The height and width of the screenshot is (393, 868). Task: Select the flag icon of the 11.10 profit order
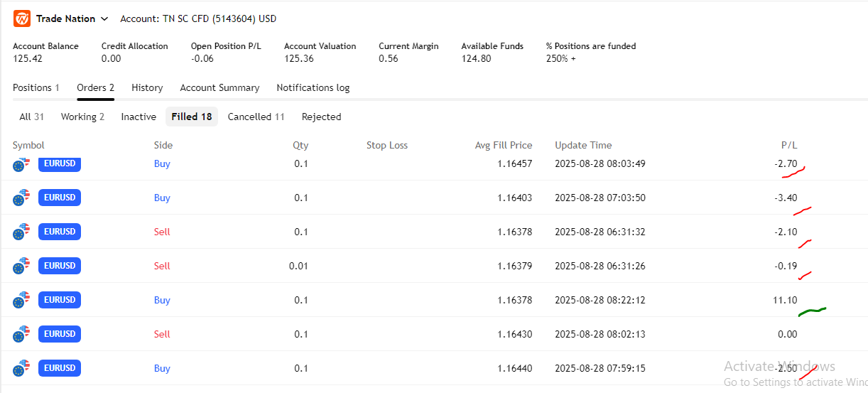[21, 300]
